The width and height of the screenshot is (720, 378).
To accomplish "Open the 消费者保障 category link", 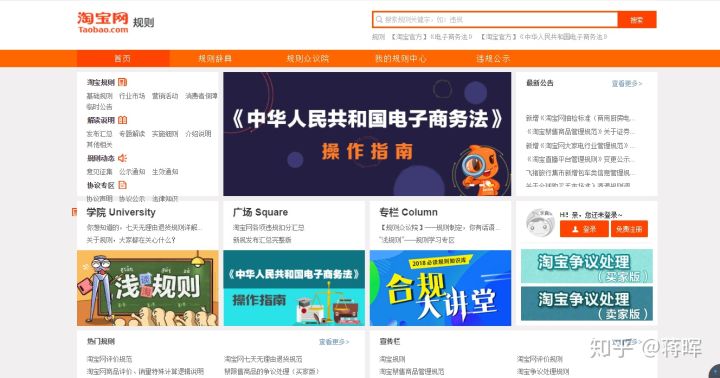I will pos(201,96).
